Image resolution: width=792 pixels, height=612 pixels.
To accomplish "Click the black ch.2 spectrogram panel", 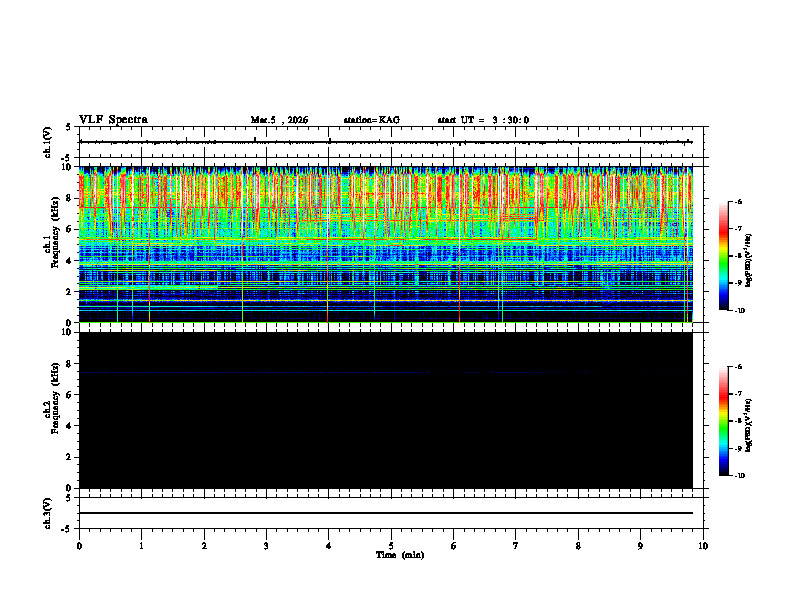I will click(385, 410).
